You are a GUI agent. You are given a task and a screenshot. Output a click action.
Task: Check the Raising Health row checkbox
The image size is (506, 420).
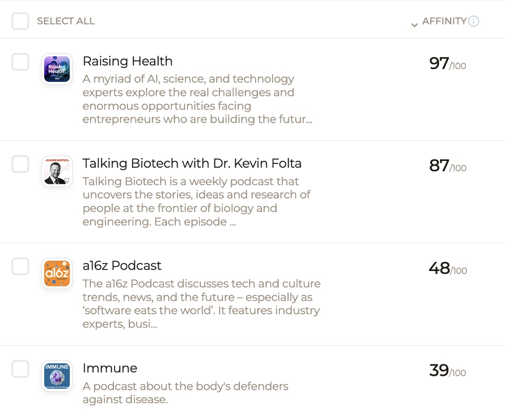(x=20, y=62)
